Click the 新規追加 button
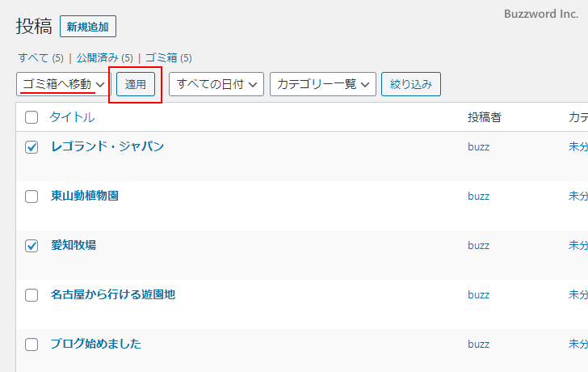The width and height of the screenshot is (588, 372). click(x=88, y=27)
